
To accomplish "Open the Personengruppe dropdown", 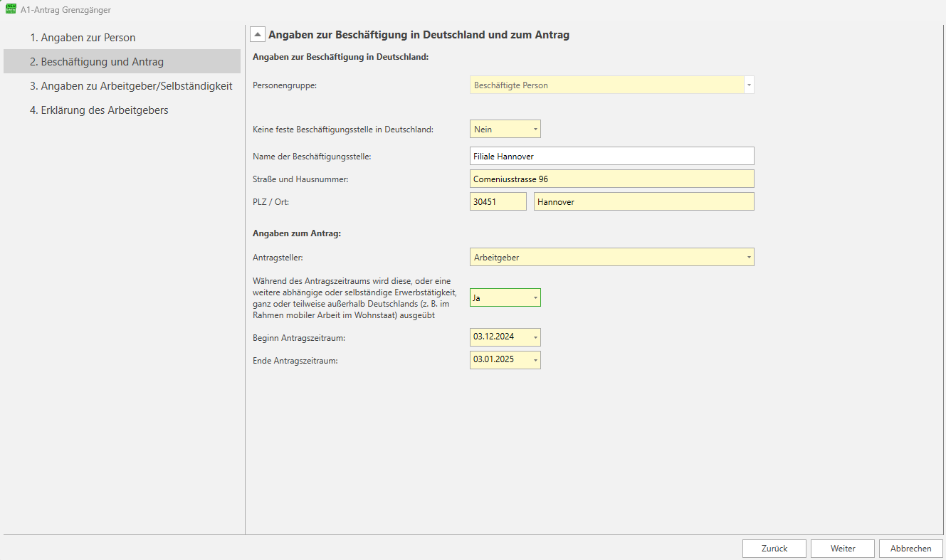I will [x=748, y=85].
